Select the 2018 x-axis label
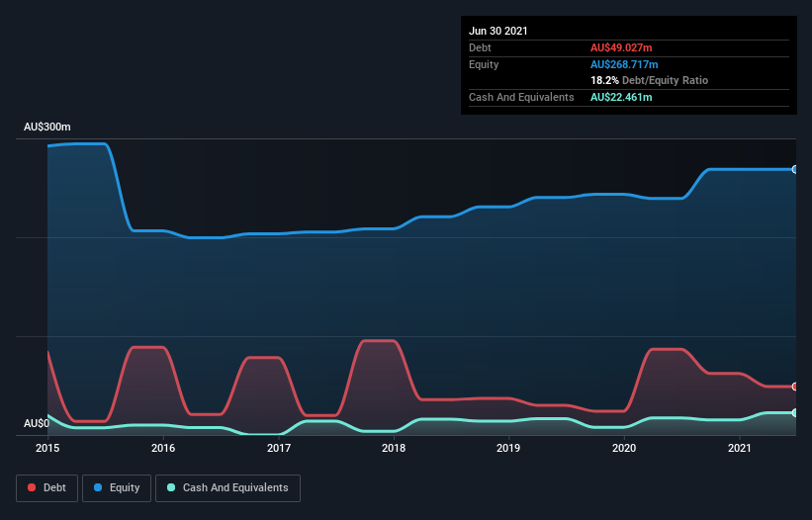Viewport: 812px width, 520px height. [394, 448]
